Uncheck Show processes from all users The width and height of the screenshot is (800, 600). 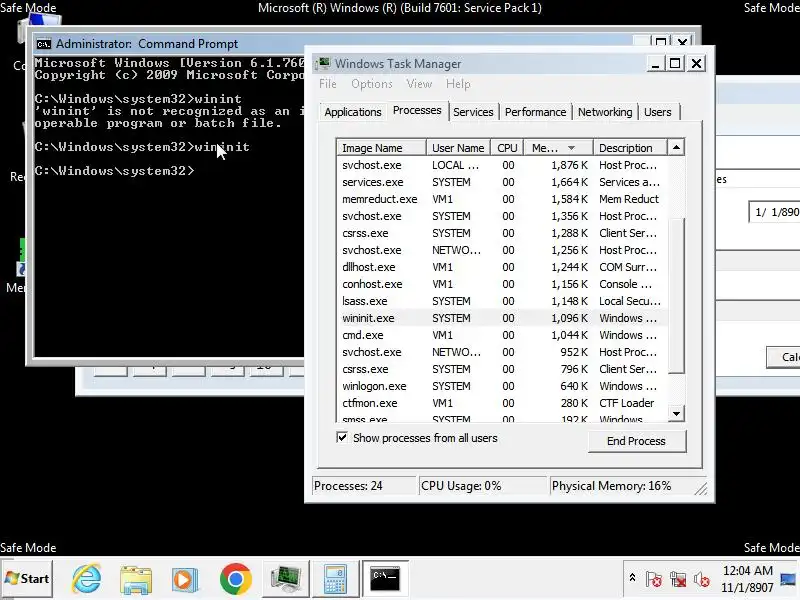pyautogui.click(x=342, y=438)
